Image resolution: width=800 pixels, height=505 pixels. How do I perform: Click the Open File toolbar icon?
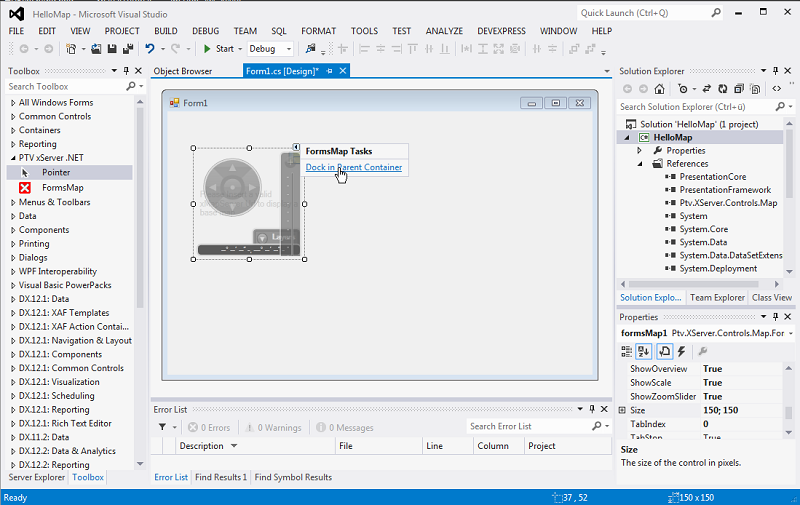[x=96, y=49]
